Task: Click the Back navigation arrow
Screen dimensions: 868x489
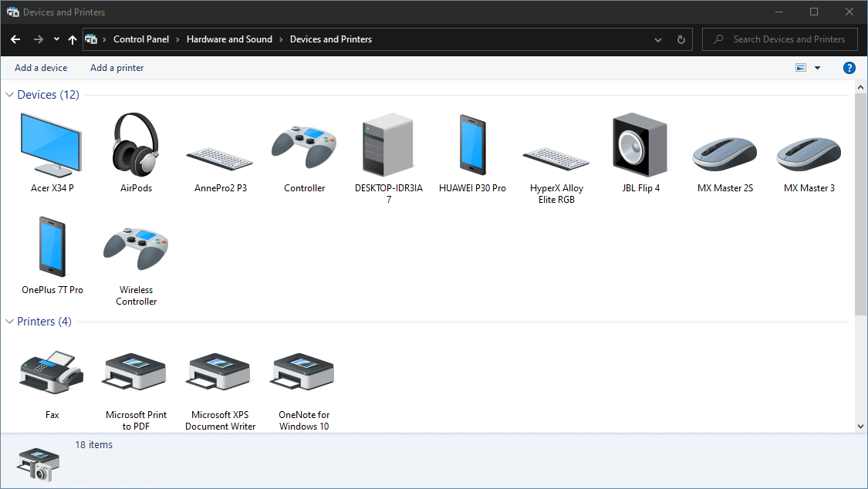Action: (15, 39)
